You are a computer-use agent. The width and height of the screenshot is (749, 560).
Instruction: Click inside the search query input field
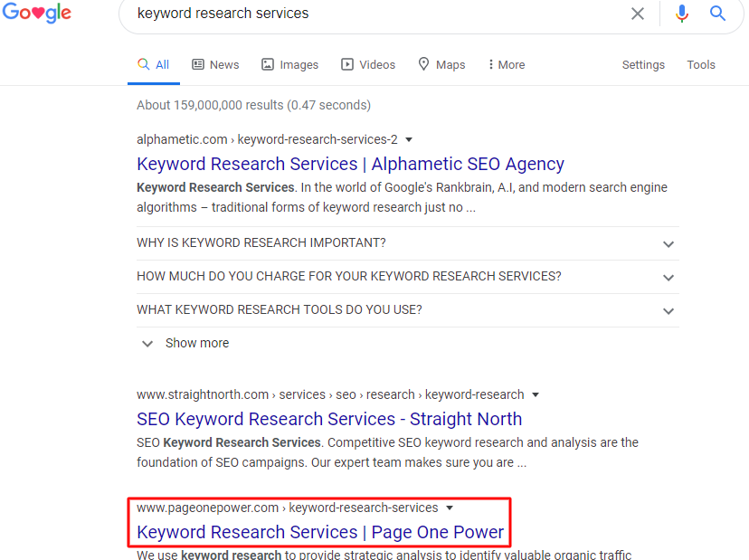pos(362,14)
